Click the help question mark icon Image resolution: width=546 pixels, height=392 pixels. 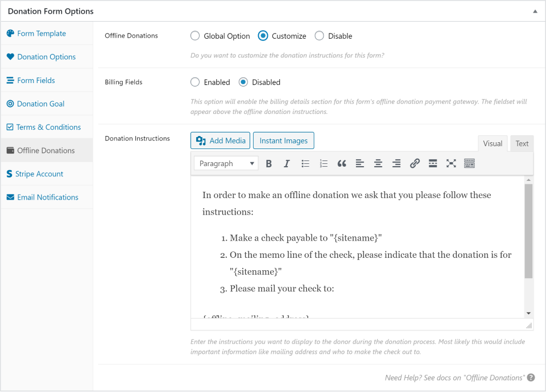(531, 377)
